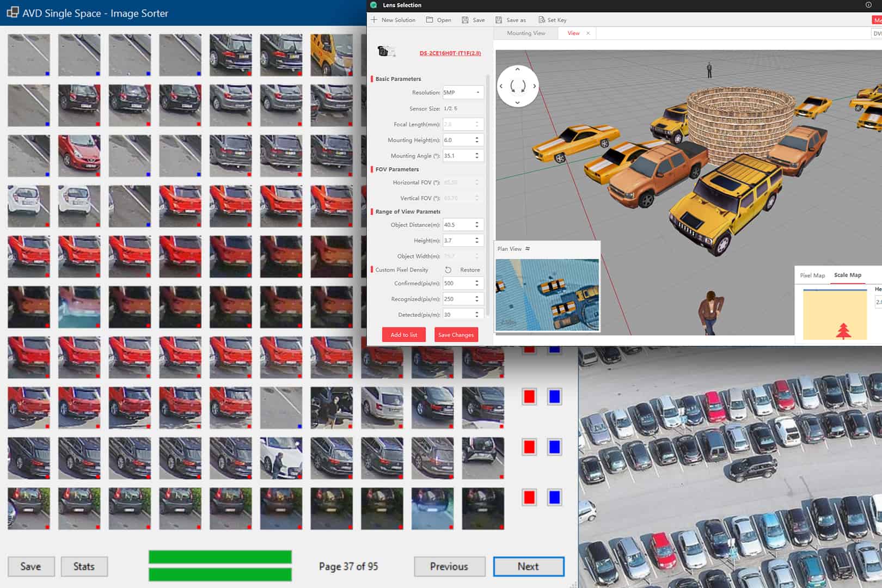Click the info icon in the Lens Selection title bar
This screenshot has width=882, height=588.
coord(868,5)
